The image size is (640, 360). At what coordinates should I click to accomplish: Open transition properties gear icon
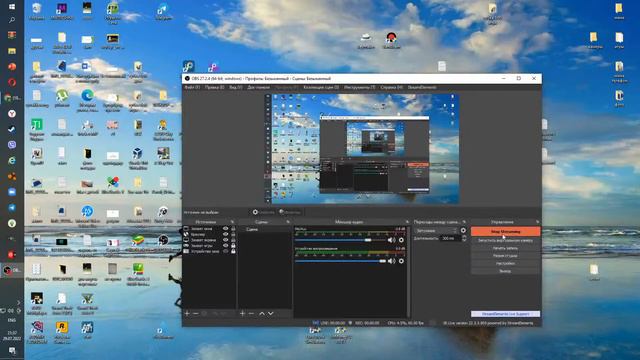[x=463, y=231]
